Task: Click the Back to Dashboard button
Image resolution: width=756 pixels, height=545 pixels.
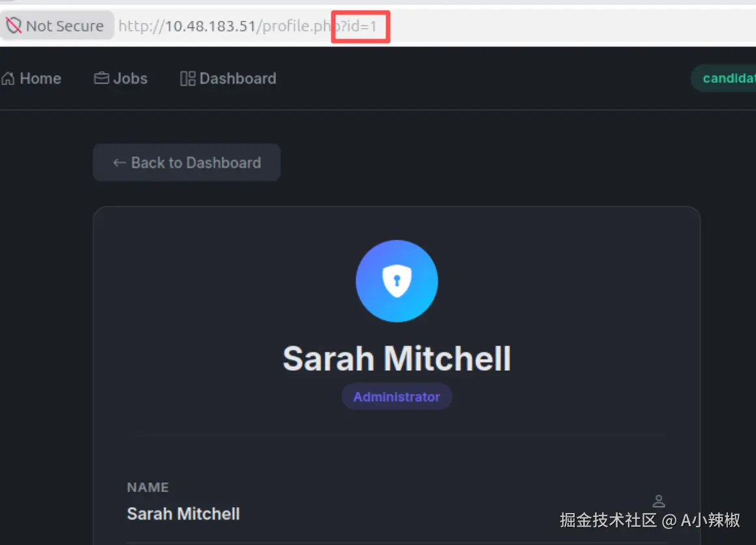Action: tap(187, 163)
